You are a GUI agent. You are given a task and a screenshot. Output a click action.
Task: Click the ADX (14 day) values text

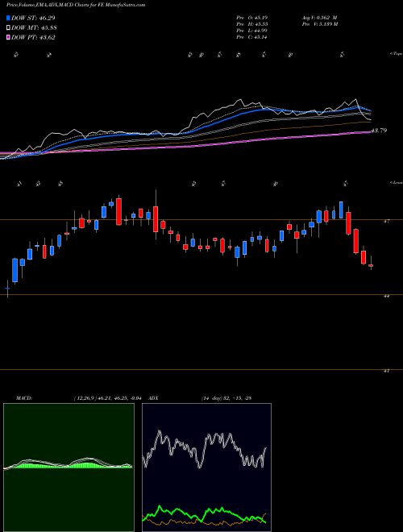point(226,398)
